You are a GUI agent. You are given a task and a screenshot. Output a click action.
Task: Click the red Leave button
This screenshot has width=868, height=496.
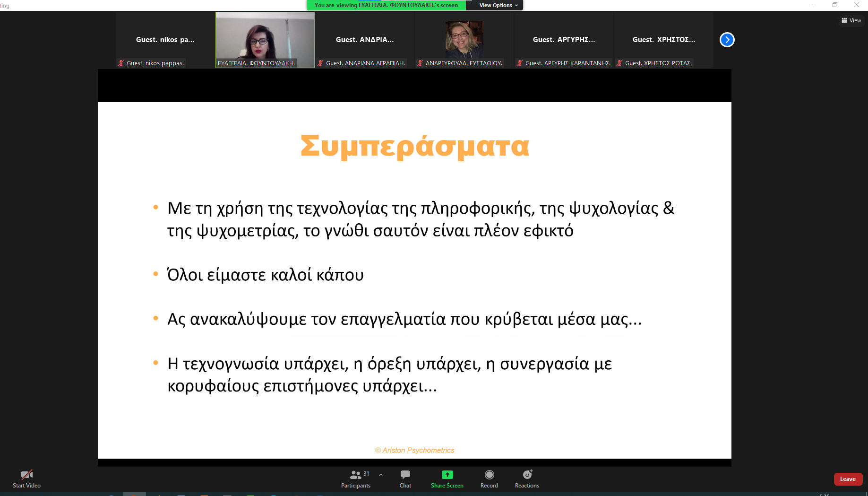848,479
